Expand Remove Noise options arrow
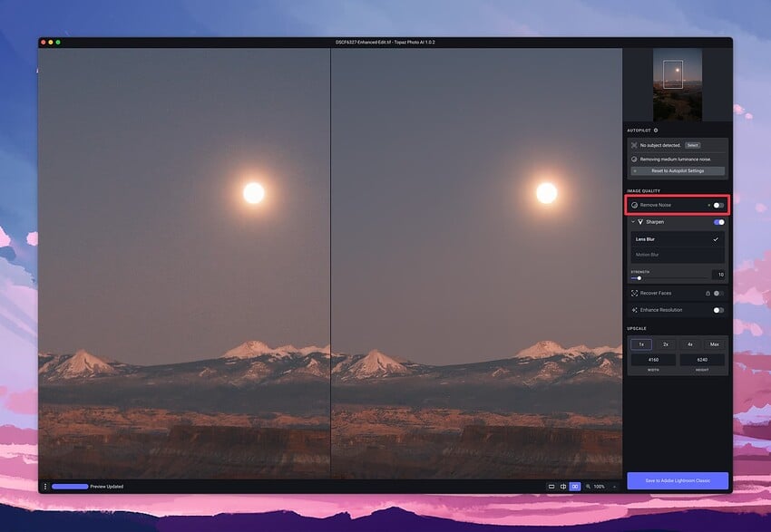 [x=708, y=205]
